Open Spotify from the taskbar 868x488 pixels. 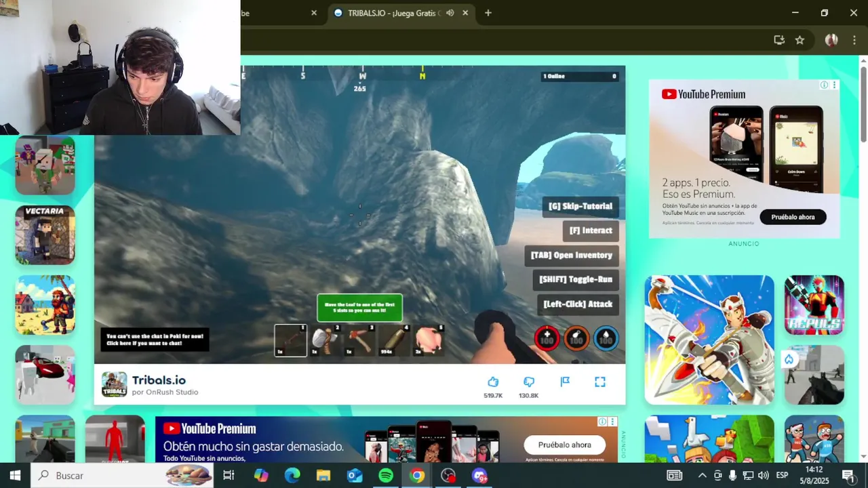coord(386,476)
